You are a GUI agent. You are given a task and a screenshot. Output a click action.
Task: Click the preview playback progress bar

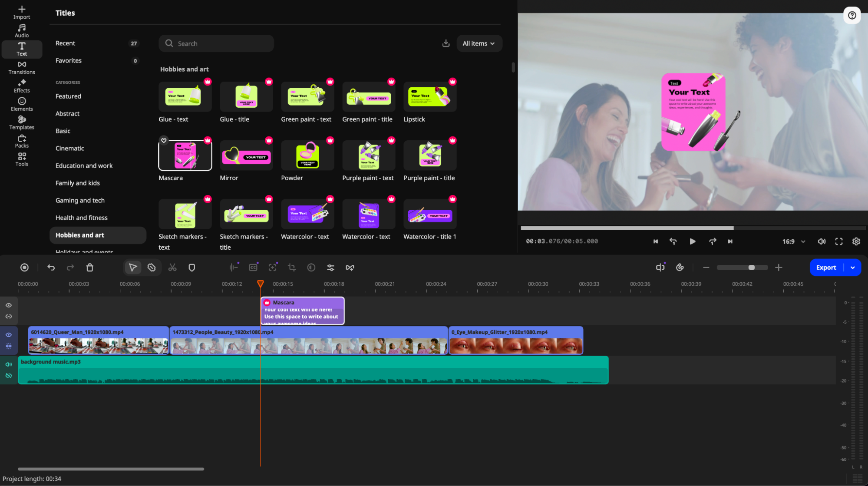pos(693,228)
